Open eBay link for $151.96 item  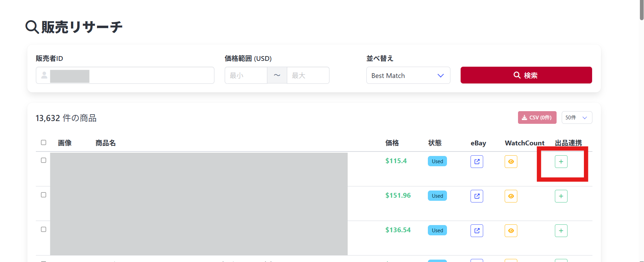click(477, 196)
